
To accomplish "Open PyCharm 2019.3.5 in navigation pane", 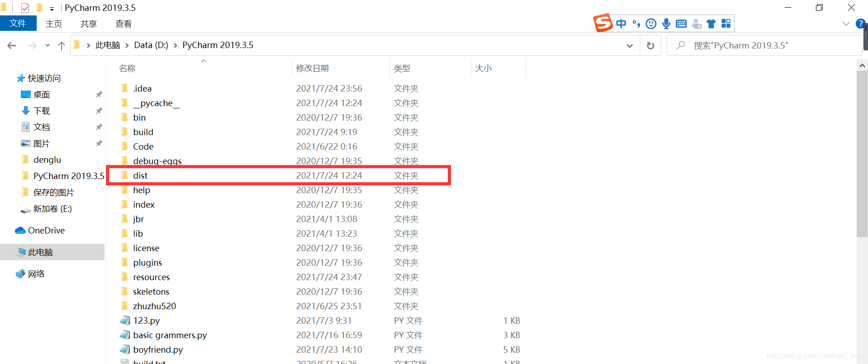I will [x=68, y=176].
